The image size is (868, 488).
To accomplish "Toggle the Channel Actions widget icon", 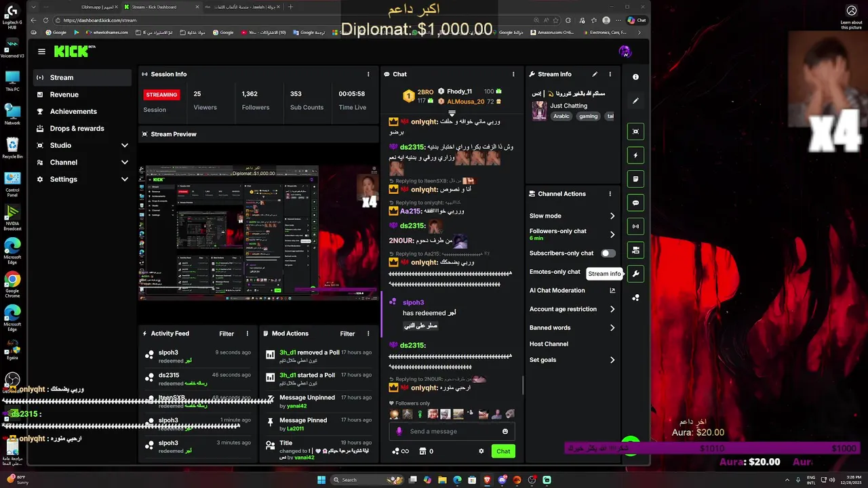I will (x=635, y=250).
